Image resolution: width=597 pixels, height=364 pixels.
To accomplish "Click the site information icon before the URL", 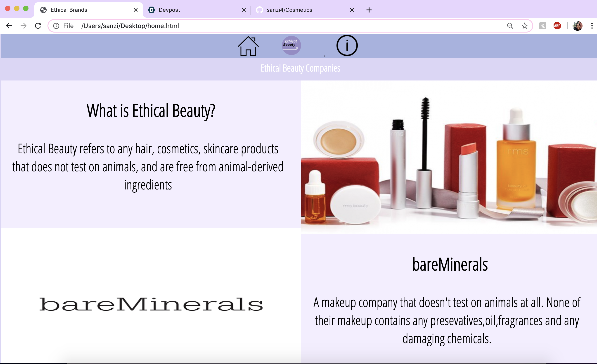I will click(56, 26).
